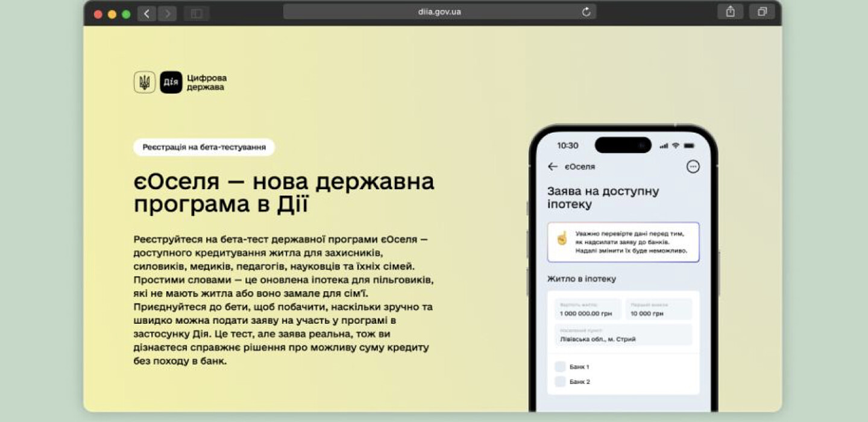The image size is (868, 422).
Task: Show the tab overview icon
Action: tap(762, 11)
